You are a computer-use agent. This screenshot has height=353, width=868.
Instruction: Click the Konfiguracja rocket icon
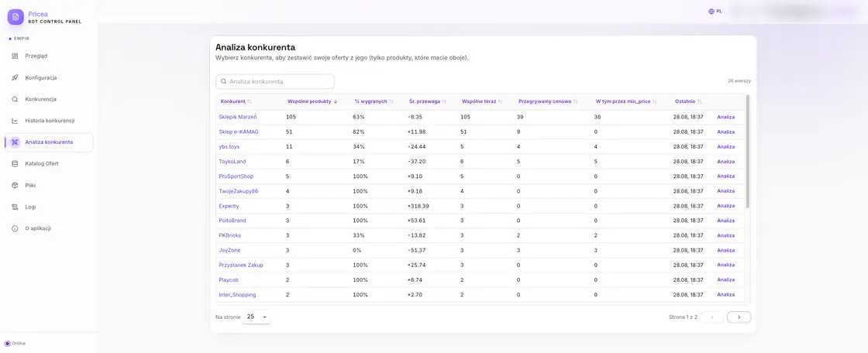point(15,77)
